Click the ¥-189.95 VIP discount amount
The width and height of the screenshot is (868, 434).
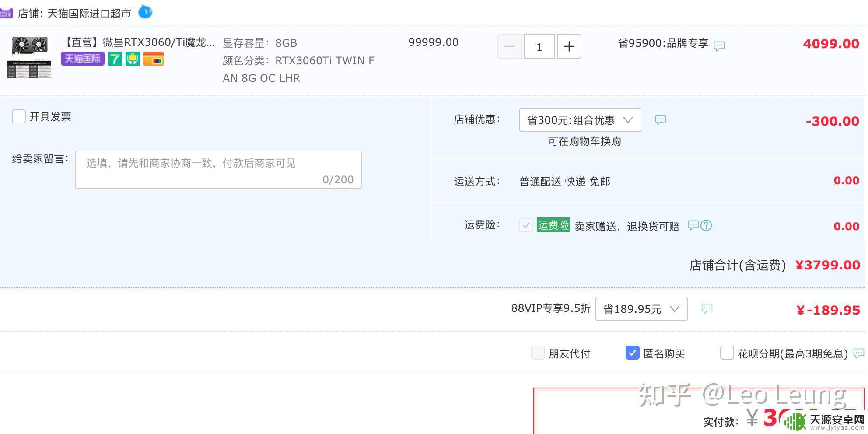pyautogui.click(x=828, y=310)
